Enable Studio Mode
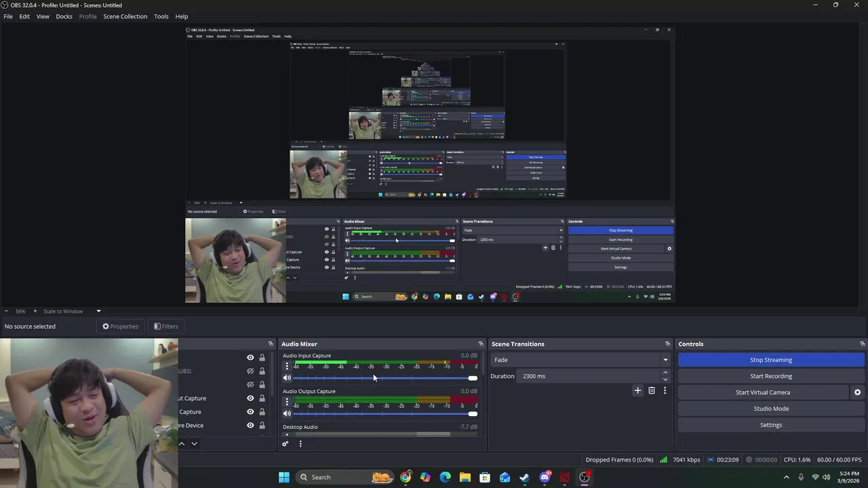 tap(771, 409)
